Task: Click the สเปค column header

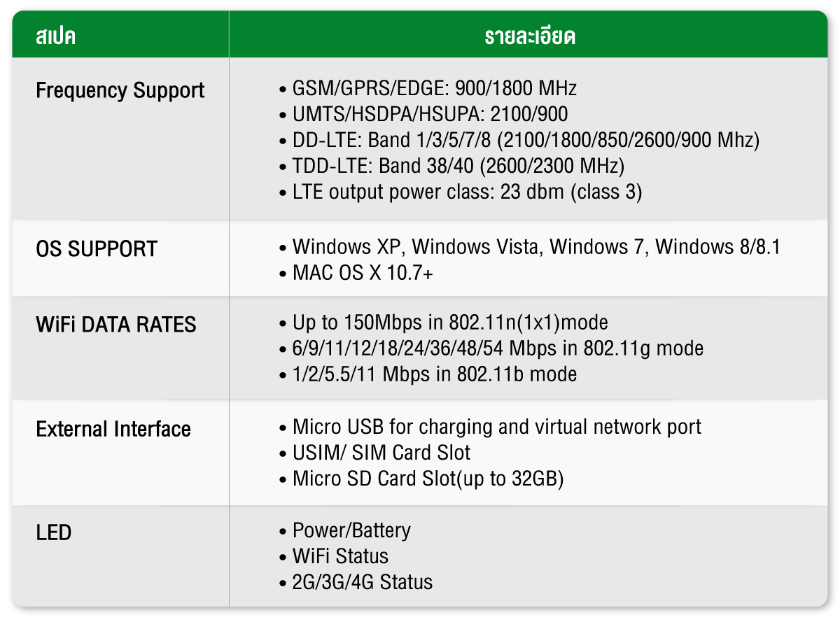Action: click(x=56, y=36)
